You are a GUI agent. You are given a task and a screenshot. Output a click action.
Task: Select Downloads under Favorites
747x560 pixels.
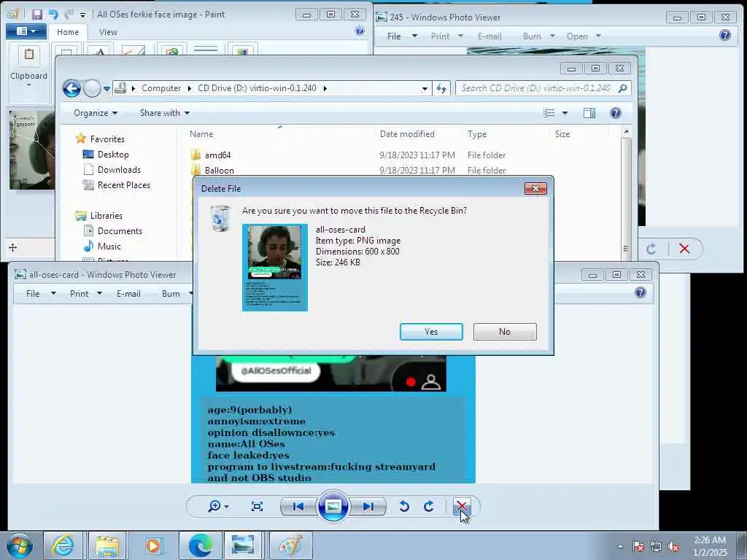119,169
